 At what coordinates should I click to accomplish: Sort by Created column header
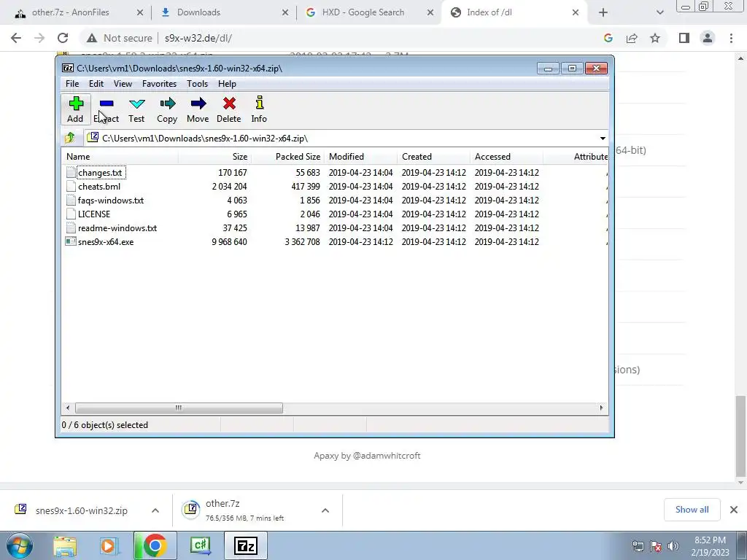click(433, 157)
